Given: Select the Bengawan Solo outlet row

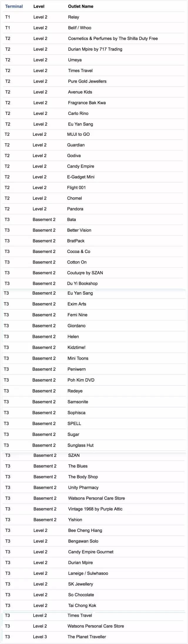Looking at the screenshot, I should pos(83,541).
